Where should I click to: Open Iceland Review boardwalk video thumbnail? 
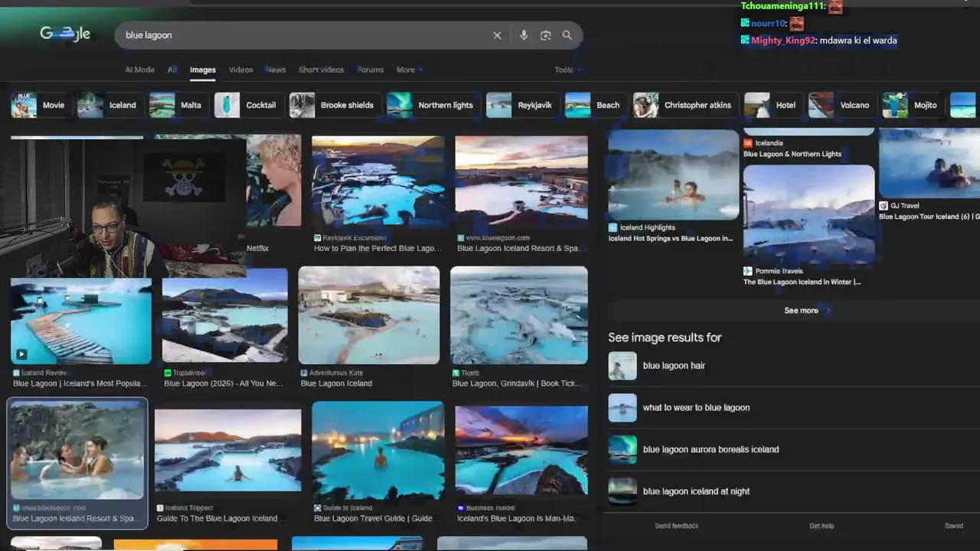coord(81,321)
